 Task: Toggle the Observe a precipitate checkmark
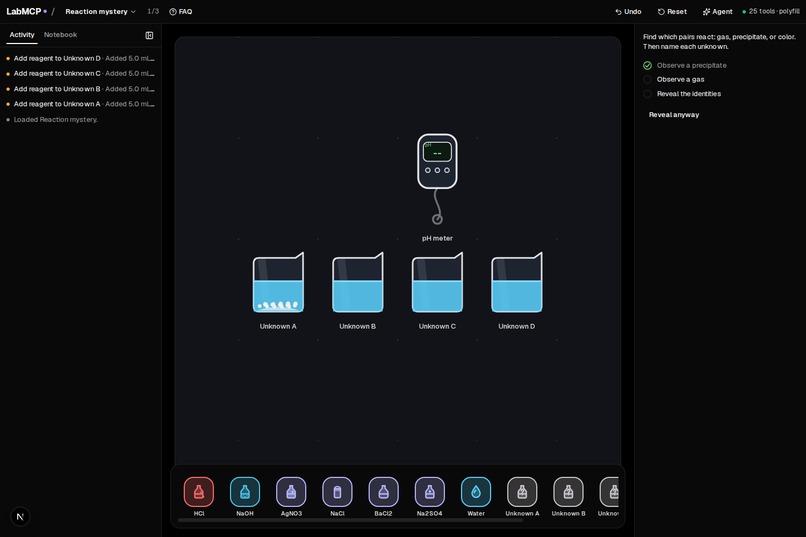click(647, 65)
